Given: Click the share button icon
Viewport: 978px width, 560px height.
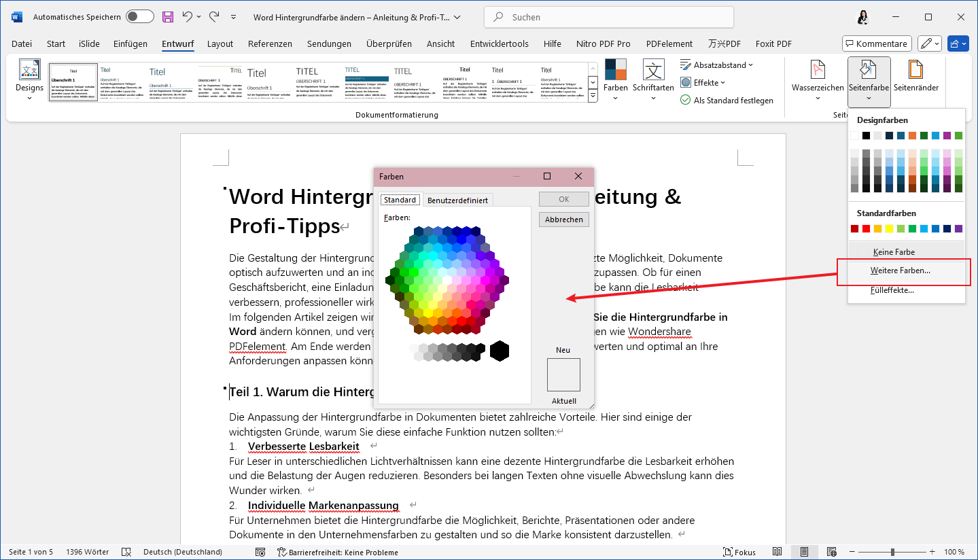Looking at the screenshot, I should (958, 43).
